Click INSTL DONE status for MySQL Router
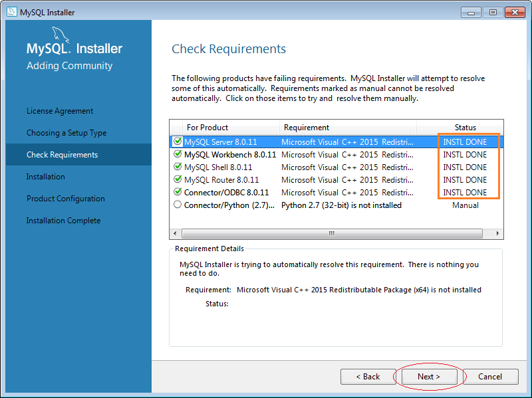Image resolution: width=532 pixels, height=398 pixels. [465, 179]
